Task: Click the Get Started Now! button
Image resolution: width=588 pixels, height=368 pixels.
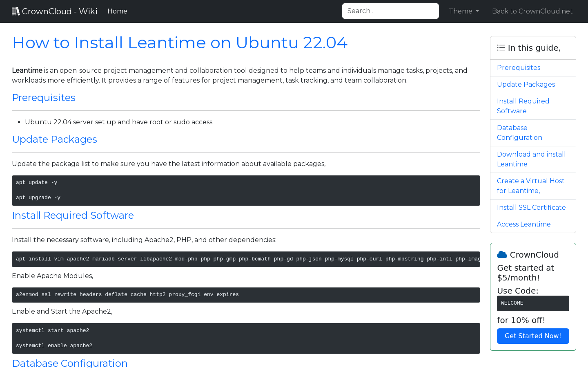Action: coord(533,336)
